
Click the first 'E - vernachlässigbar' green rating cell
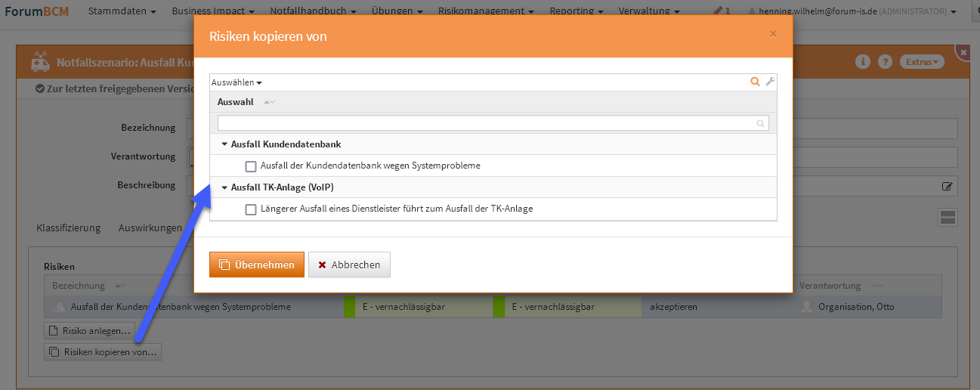pos(418,307)
